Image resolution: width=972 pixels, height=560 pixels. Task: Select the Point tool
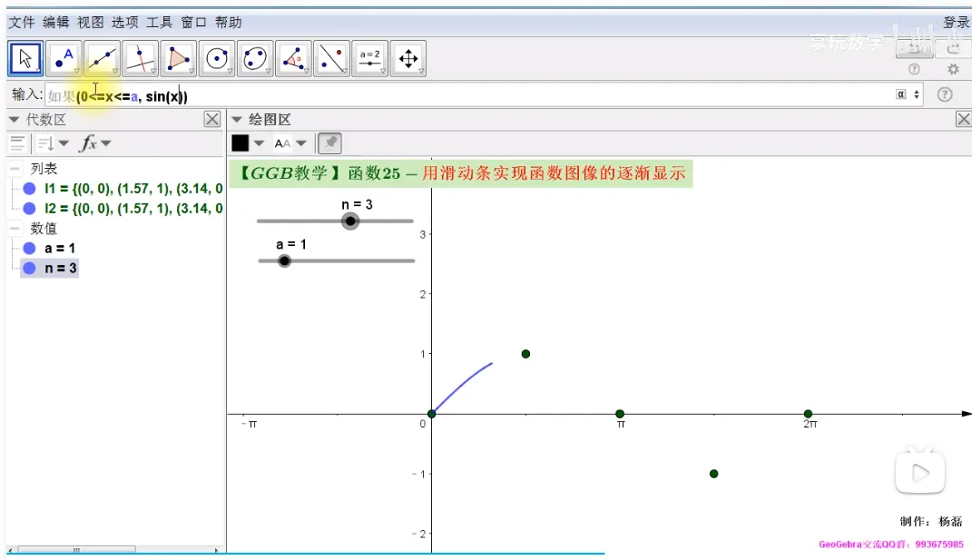[x=64, y=59]
